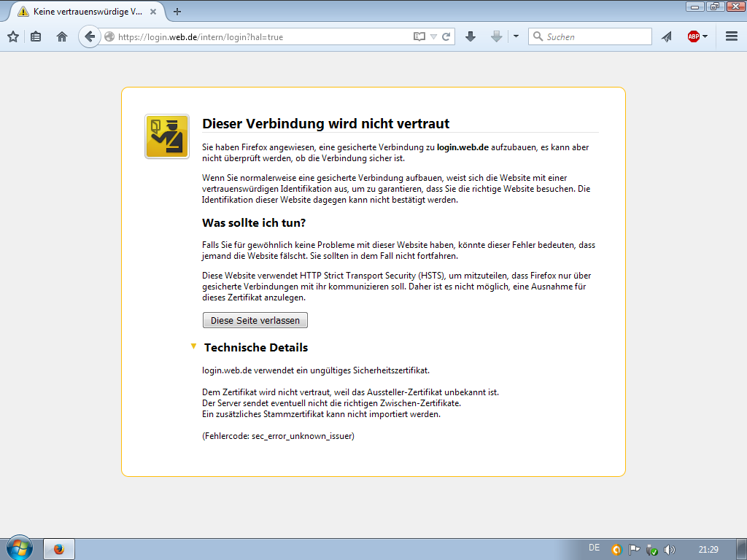Viewport: 747px width, 560px height.
Task: Click the 'Was sollte ich tun?' heading
Action: (254, 223)
